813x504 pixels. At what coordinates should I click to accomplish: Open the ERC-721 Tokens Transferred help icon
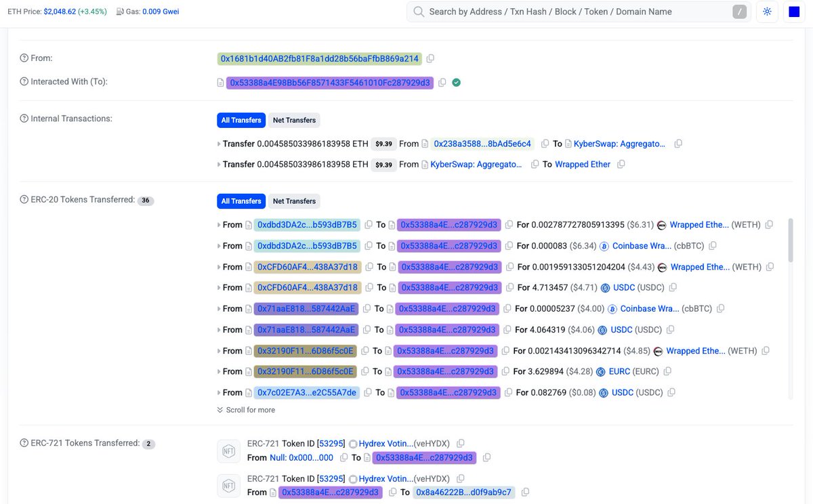point(24,443)
